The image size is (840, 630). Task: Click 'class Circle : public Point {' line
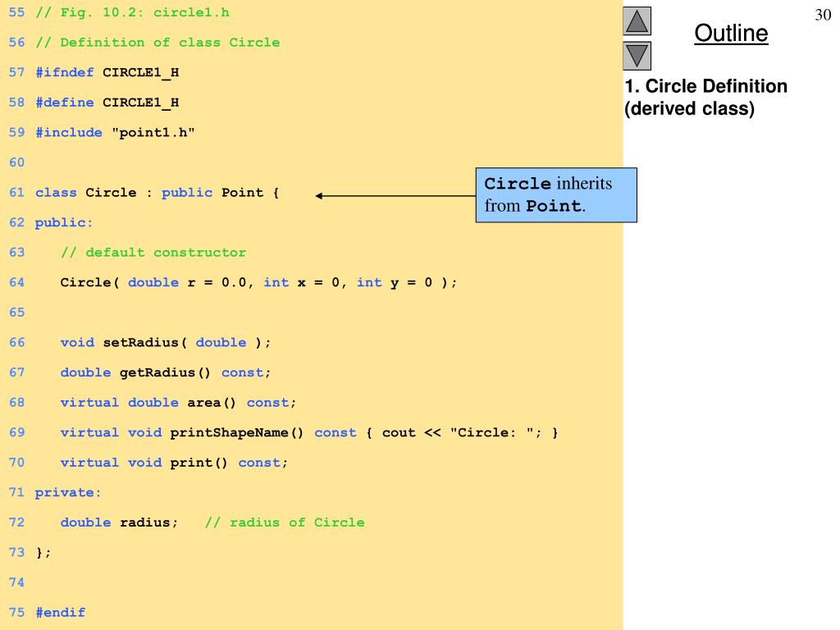point(157,192)
